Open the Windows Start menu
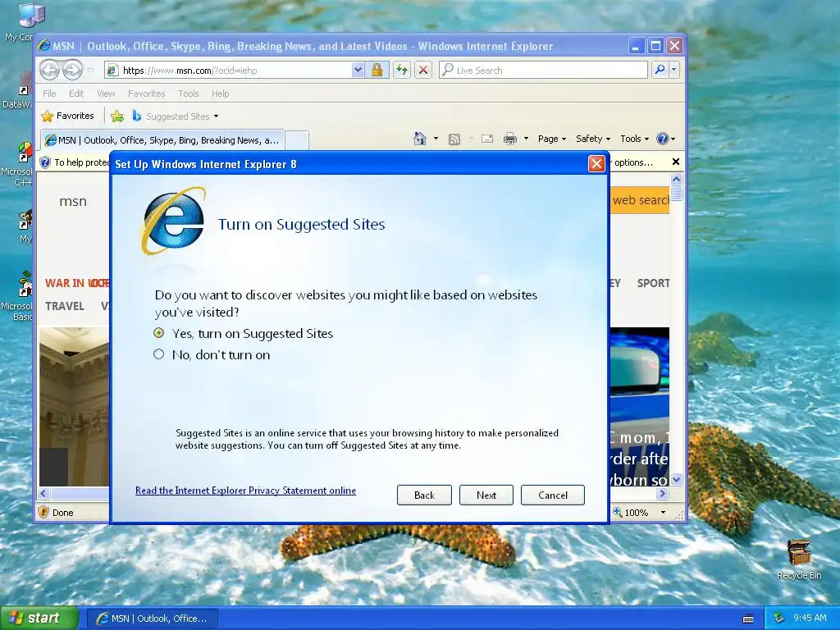Viewport: 840px width, 630px height. (x=39, y=619)
